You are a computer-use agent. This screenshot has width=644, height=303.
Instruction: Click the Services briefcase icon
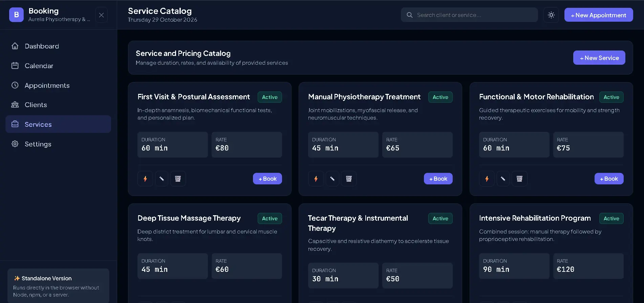15,124
